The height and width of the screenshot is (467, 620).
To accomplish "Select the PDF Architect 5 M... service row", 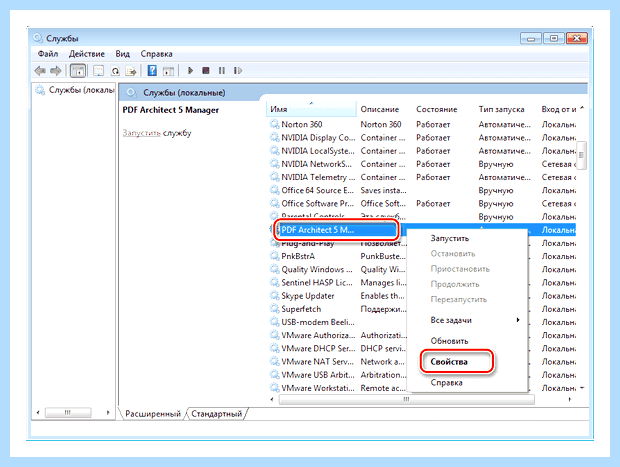I will click(338, 230).
